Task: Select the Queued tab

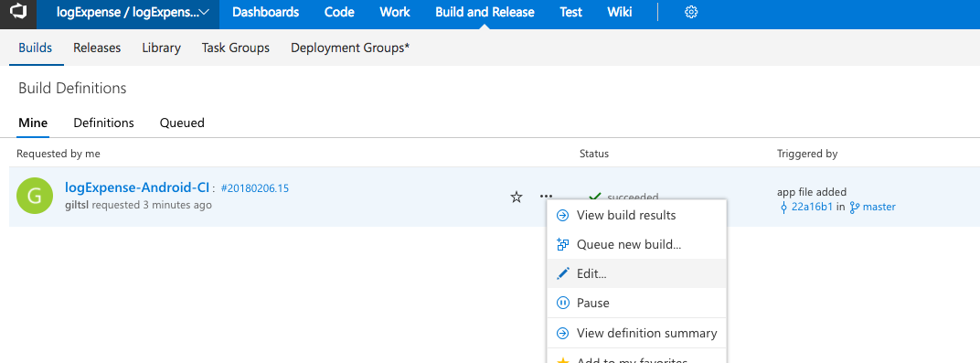Action: (x=182, y=123)
